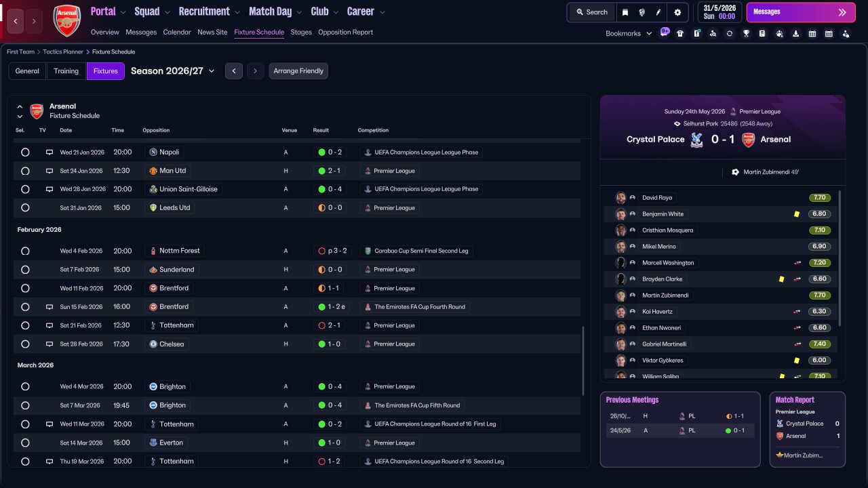Viewport: 868px width, 488px height.
Task: Click the up chevron beside the Arsenal fixture header
Action: point(20,107)
